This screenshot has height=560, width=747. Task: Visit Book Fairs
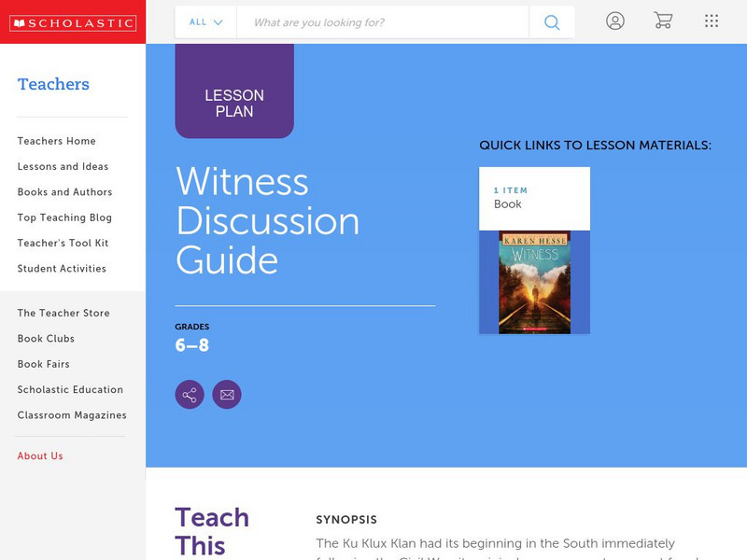pyautogui.click(x=43, y=364)
